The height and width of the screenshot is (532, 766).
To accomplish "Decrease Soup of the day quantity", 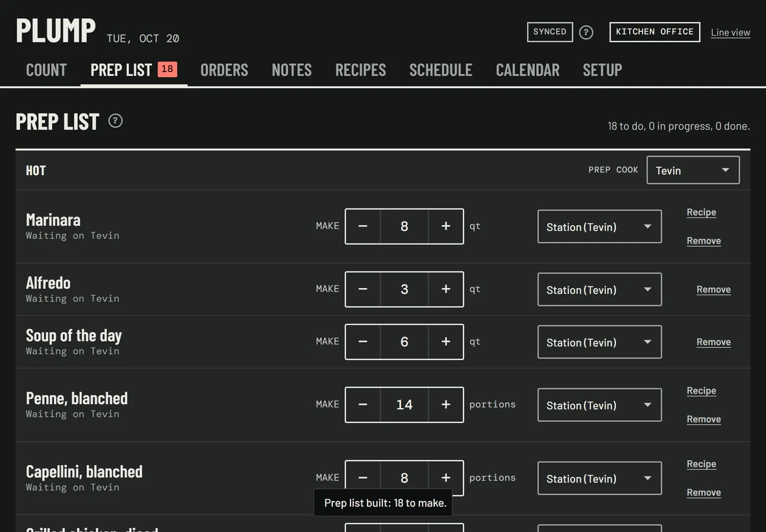I will point(362,342).
